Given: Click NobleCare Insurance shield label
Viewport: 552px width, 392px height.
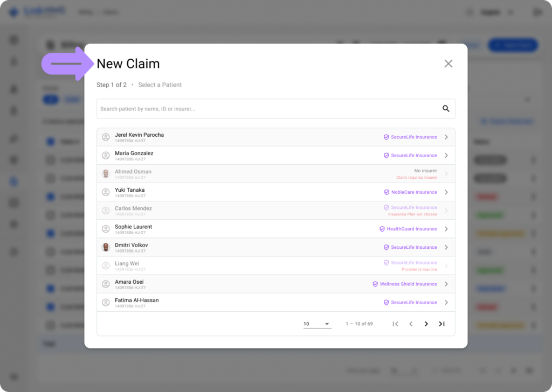Looking at the screenshot, I should 410,192.
